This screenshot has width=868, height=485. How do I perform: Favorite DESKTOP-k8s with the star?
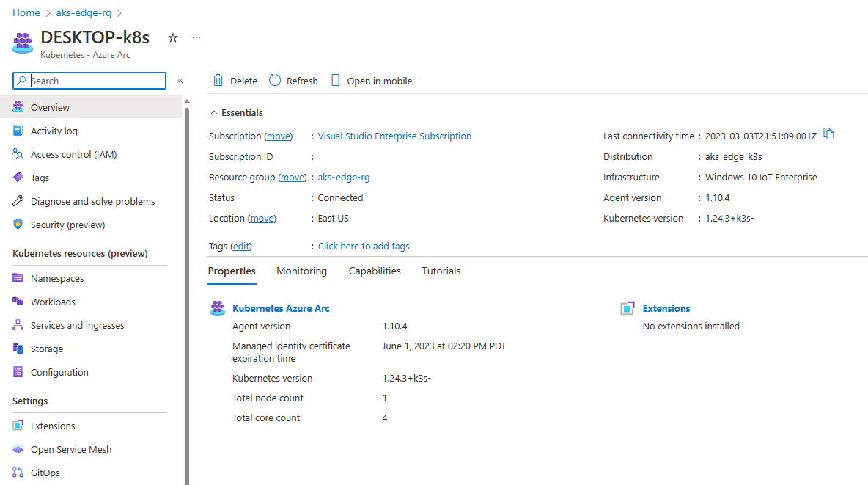[172, 37]
